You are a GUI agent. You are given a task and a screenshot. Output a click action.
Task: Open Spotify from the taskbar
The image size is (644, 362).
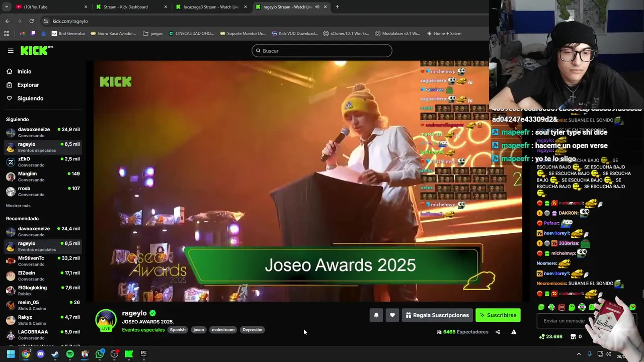coord(70,354)
